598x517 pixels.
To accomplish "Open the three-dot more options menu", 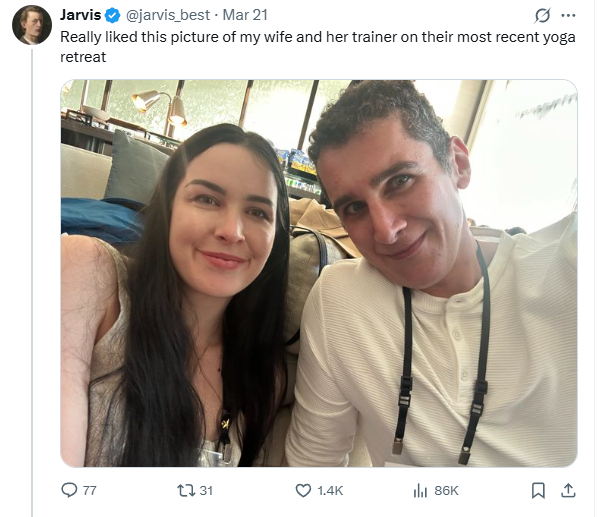I will click(568, 16).
